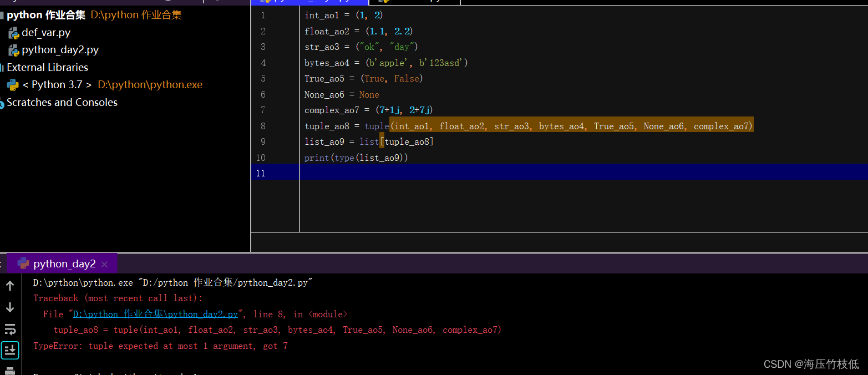Toggle soft-wrap in the run console
The height and width of the screenshot is (375, 868).
pos(10,329)
